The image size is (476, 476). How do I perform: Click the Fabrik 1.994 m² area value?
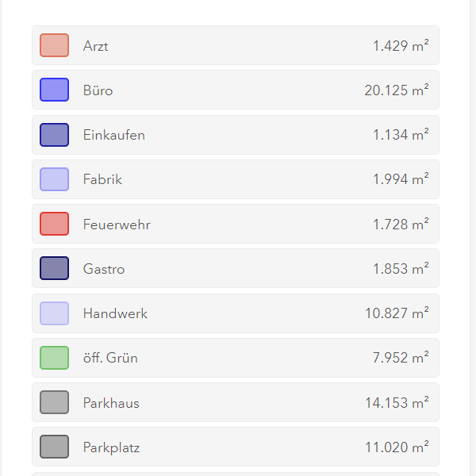401,179
